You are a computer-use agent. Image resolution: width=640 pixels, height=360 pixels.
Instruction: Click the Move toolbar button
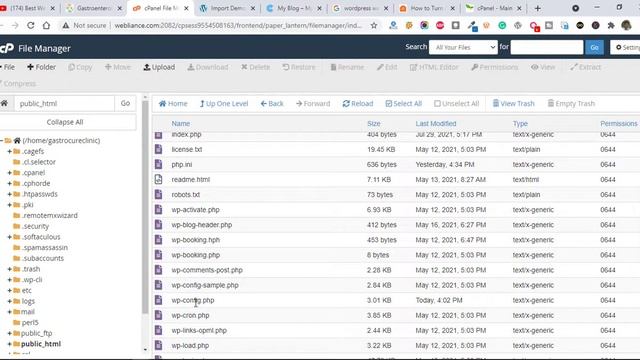118,67
